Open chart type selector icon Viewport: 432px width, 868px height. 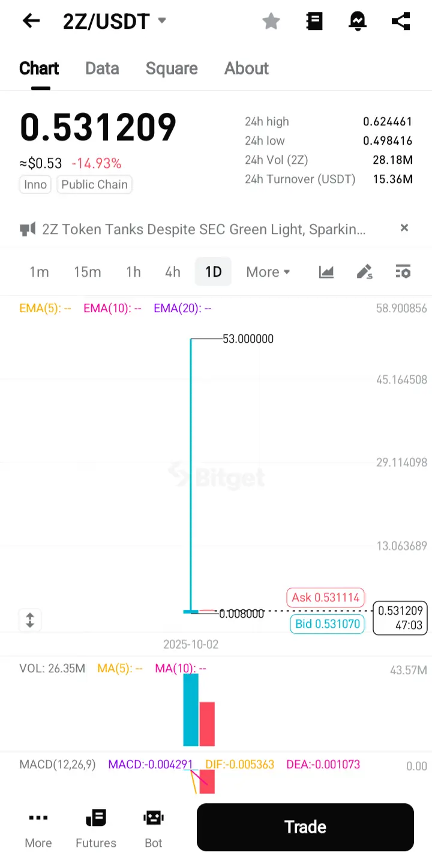click(x=326, y=272)
